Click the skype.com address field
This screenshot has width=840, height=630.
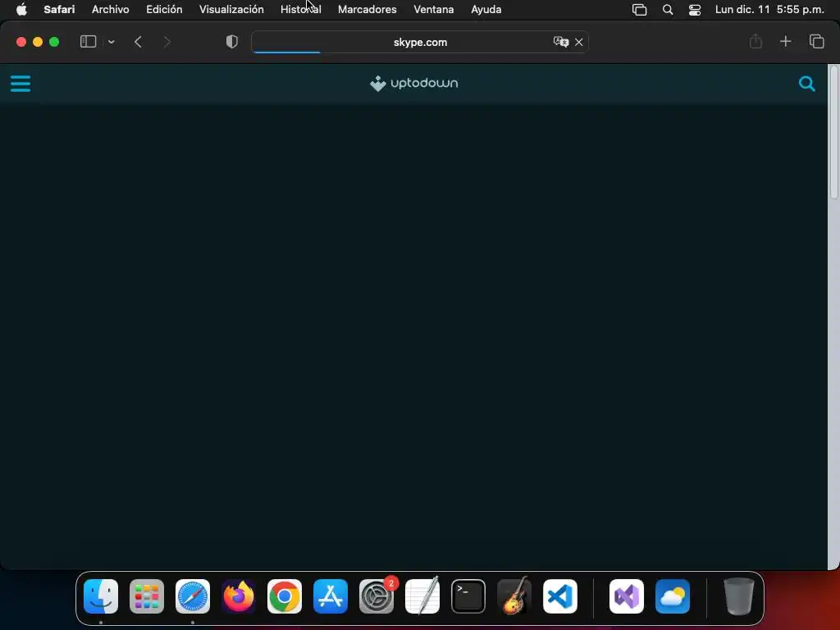pos(420,42)
